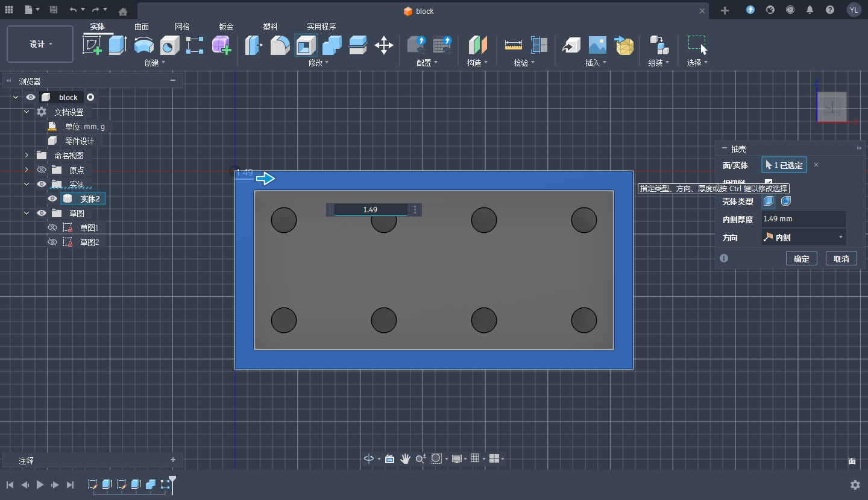The image size is (868, 500).
Task: Activate the block component radio button
Action: pos(90,97)
